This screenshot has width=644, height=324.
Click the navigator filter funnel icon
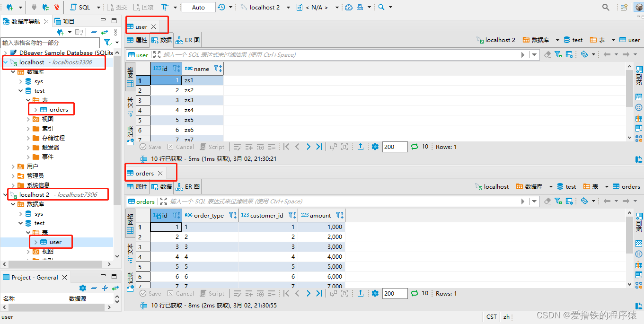107,43
